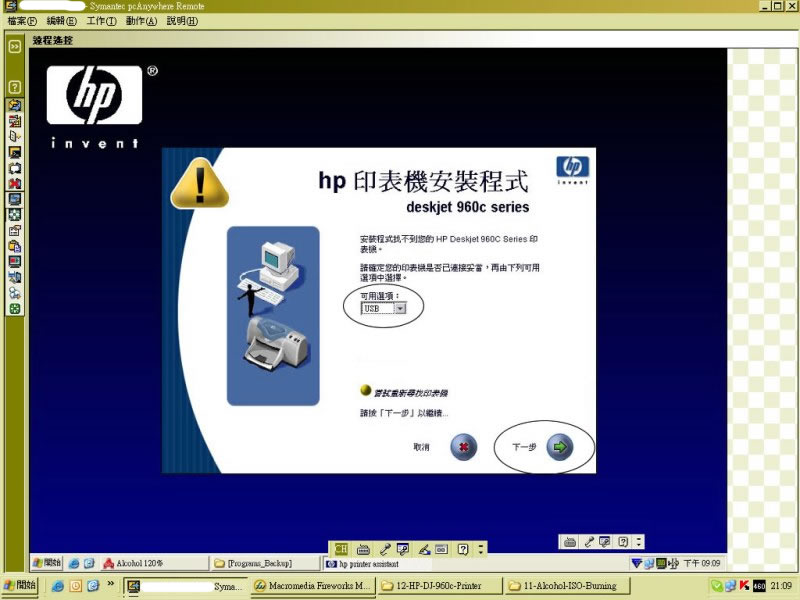The image size is (800, 600).
Task: Click the red K antivirus tray icon
Action: (745, 586)
